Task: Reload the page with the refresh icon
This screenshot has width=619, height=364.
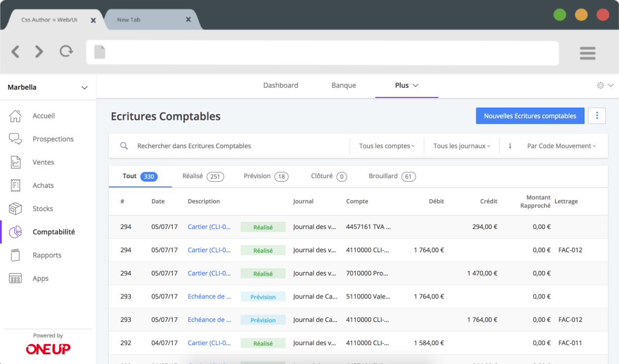Action: [66, 51]
